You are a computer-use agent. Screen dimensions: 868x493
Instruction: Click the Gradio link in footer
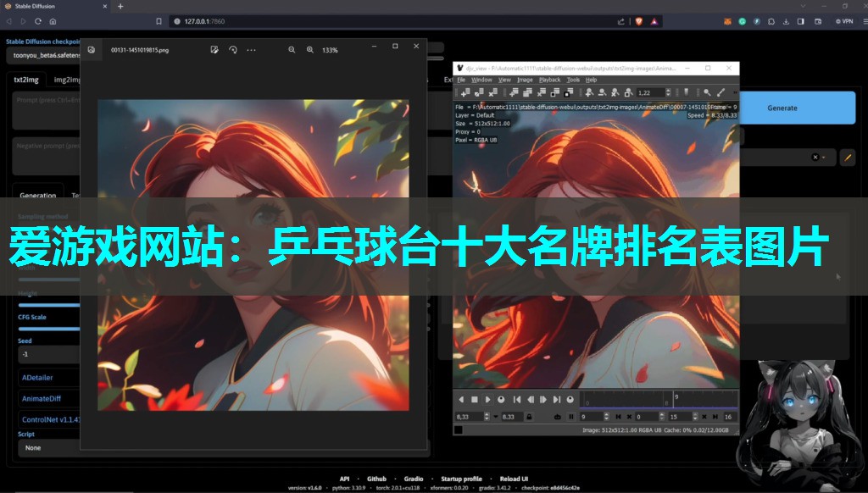(x=414, y=479)
